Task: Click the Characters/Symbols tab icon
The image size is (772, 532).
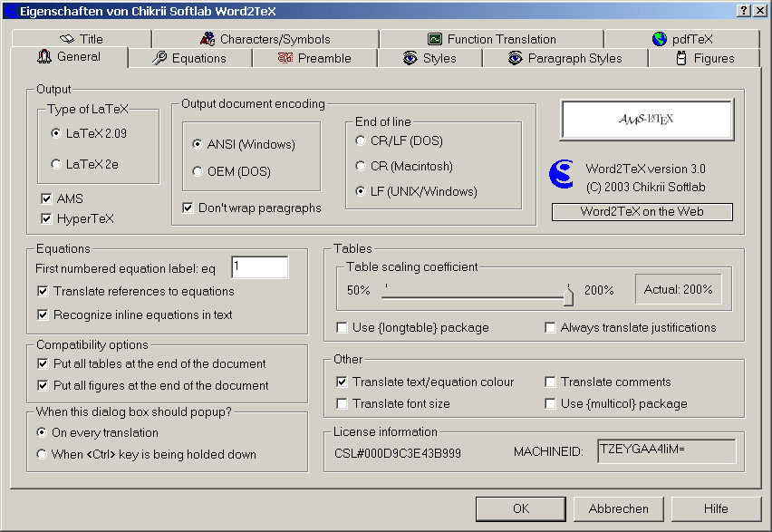Action: [x=207, y=38]
